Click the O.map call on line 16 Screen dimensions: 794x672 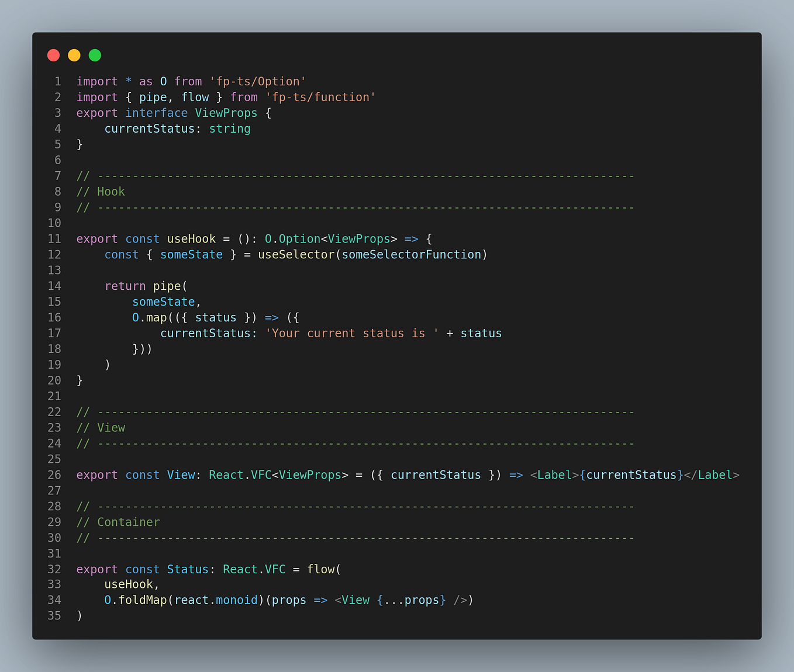coord(151,317)
